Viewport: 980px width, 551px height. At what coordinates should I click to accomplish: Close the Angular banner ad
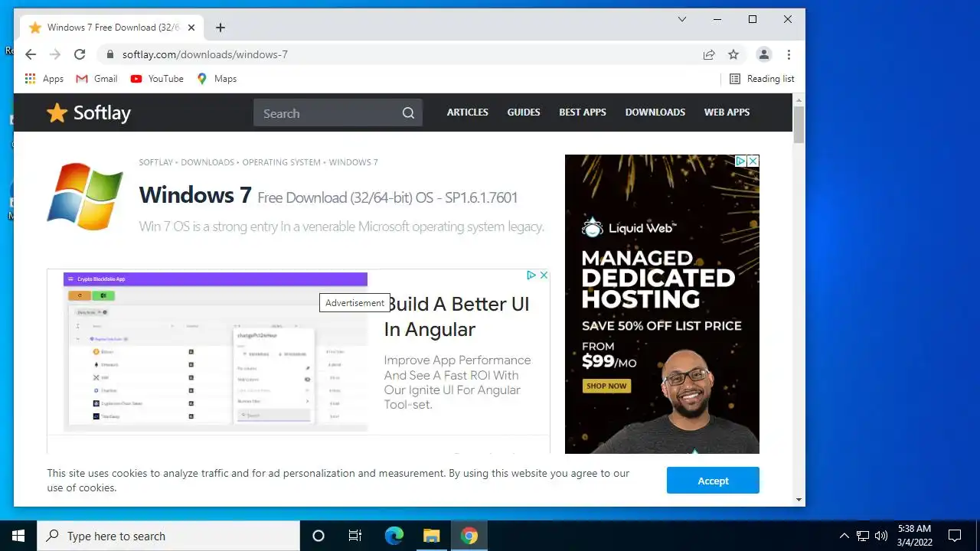pos(544,275)
